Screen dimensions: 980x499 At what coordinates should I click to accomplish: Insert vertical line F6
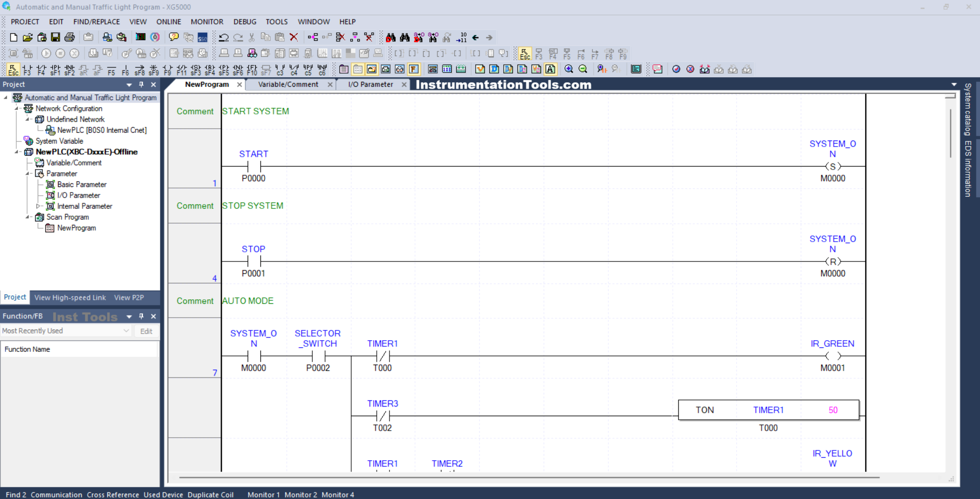[126, 70]
